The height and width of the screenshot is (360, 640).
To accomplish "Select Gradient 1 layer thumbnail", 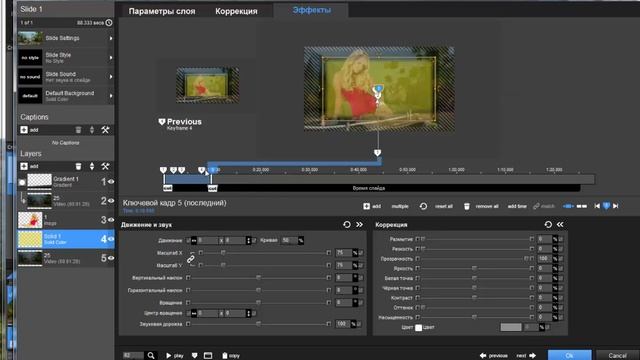I will pos(40,181).
